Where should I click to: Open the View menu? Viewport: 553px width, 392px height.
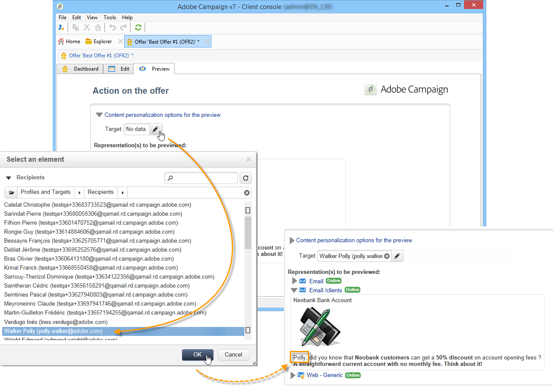92,18
